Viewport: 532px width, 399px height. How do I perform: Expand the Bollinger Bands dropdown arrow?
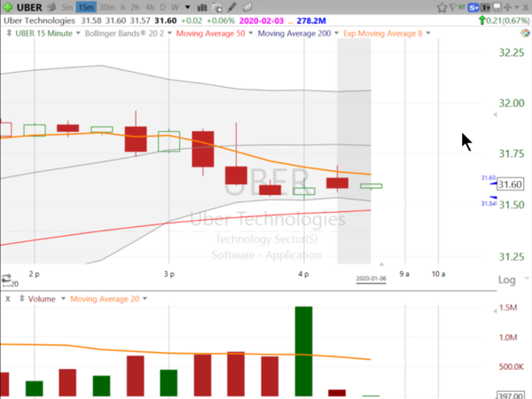[169, 34]
